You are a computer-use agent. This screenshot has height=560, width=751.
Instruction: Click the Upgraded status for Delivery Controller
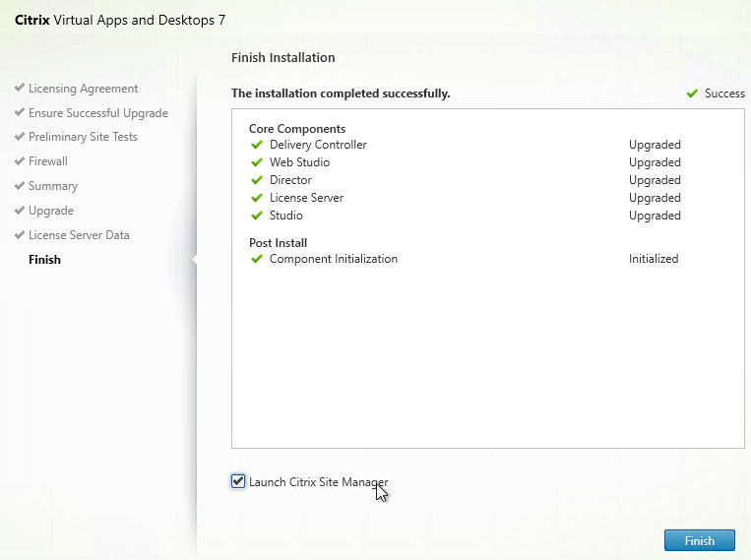tap(655, 145)
